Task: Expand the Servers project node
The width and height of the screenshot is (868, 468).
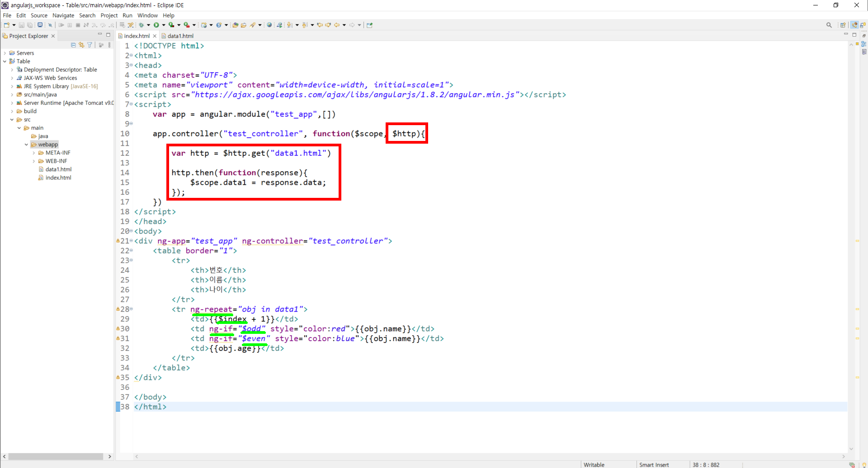Action: coord(5,53)
